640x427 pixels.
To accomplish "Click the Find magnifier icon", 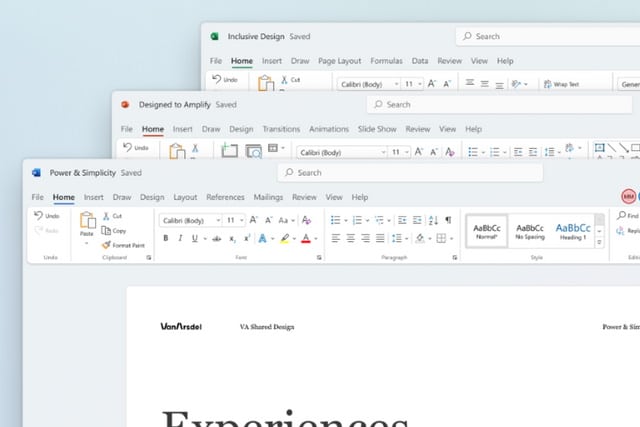I will pos(622,216).
